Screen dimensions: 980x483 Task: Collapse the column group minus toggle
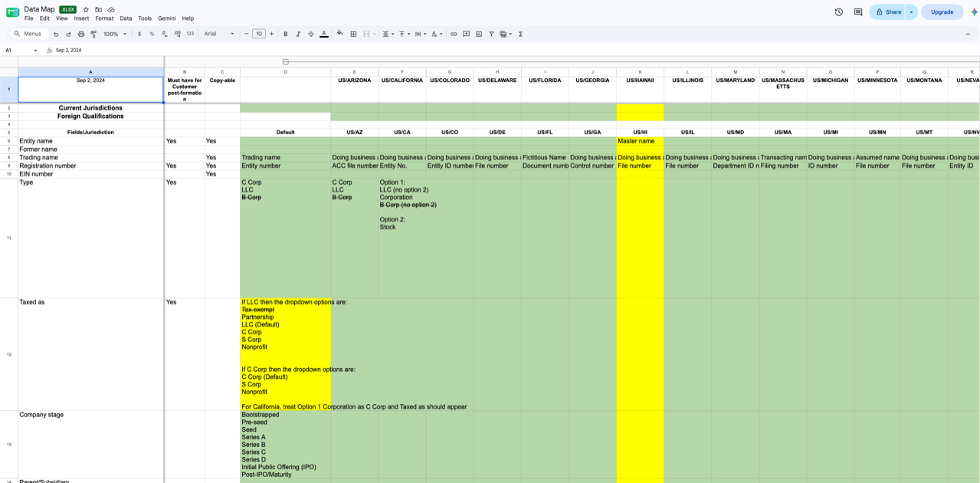(285, 61)
